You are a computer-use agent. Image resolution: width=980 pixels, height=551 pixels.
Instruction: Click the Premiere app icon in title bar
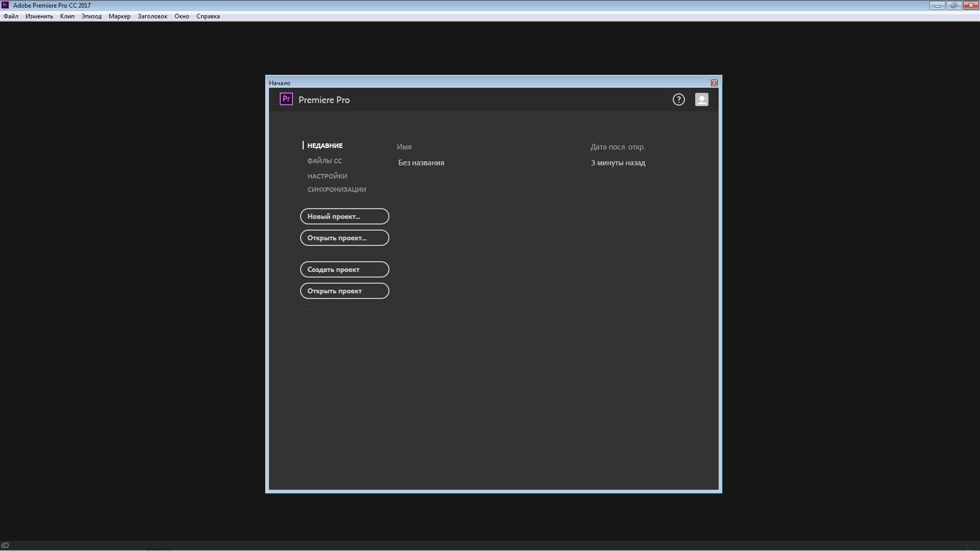click(5, 5)
